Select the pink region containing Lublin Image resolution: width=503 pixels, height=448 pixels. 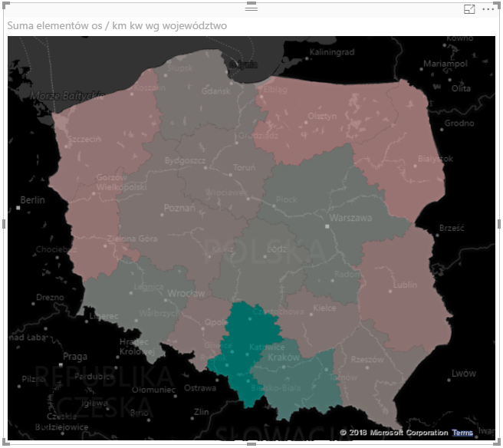[x=399, y=284]
